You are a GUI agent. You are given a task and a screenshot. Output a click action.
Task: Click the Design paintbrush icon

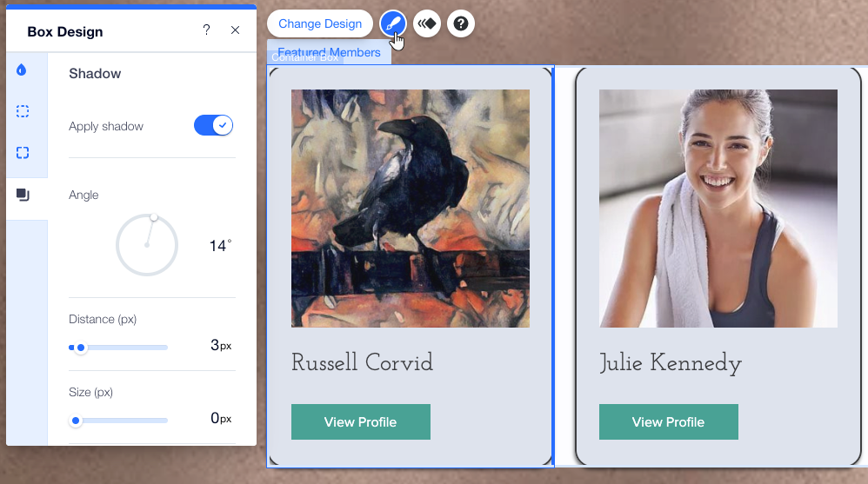[393, 23]
